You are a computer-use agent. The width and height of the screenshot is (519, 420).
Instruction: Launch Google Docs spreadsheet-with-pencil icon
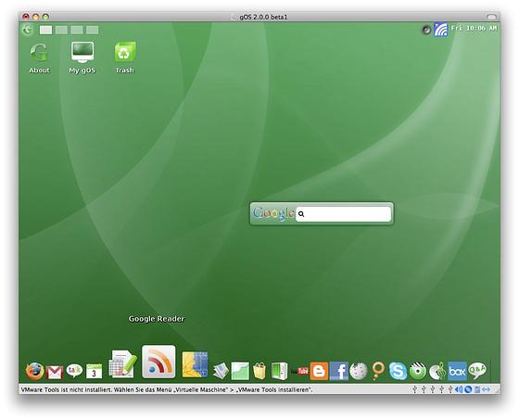coord(122,363)
